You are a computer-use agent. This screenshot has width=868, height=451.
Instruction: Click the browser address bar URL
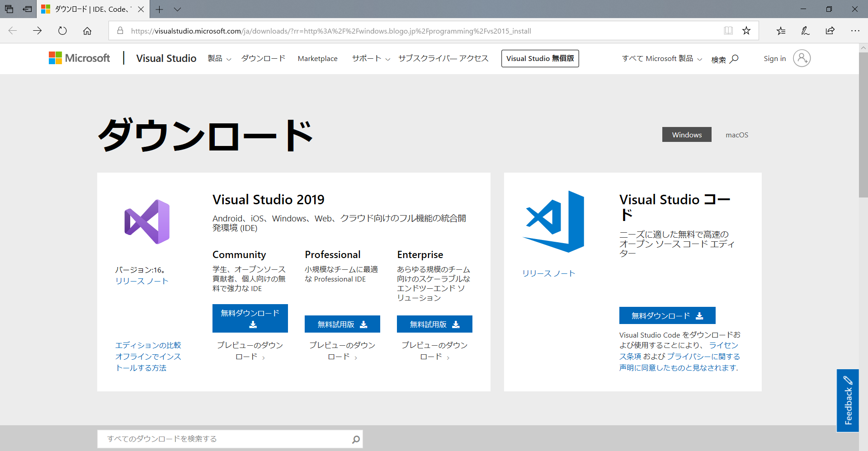[331, 31]
